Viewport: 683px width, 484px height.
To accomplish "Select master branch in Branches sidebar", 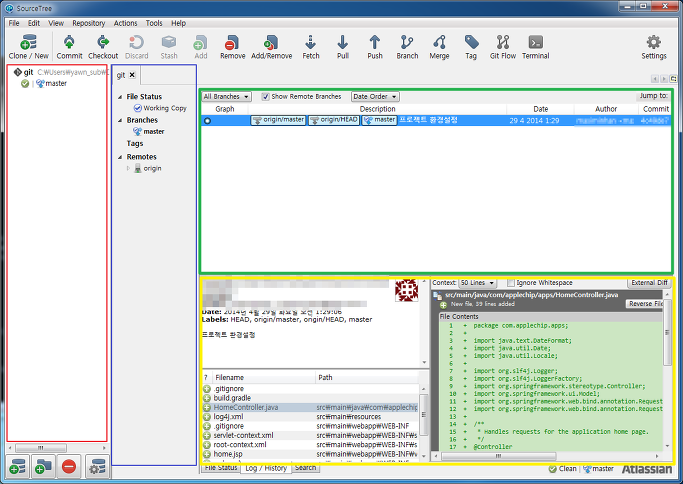I will coord(149,132).
